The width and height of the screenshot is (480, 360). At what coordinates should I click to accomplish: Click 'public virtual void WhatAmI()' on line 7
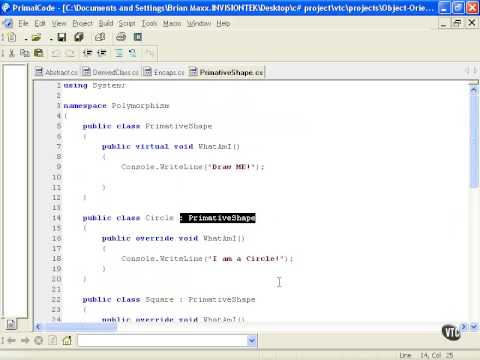171,147
